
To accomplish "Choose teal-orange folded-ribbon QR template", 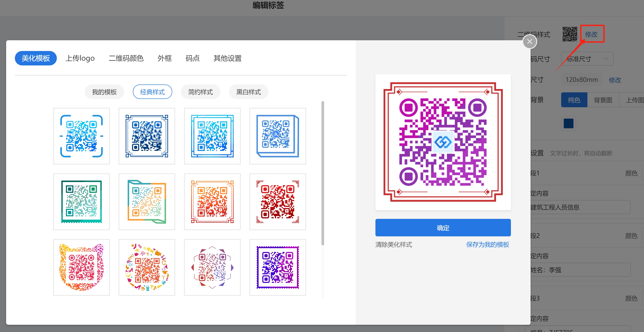I will point(147,202).
